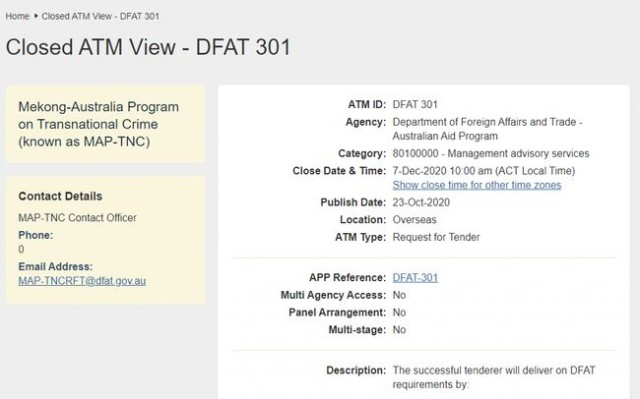Go to Home via breadcrumb link
This screenshot has height=399, width=640.
click(17, 16)
